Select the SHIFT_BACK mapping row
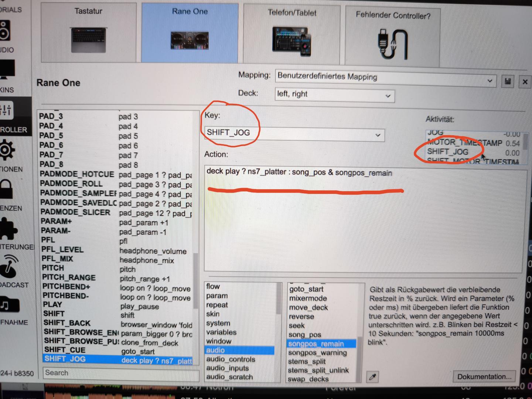 117,324
